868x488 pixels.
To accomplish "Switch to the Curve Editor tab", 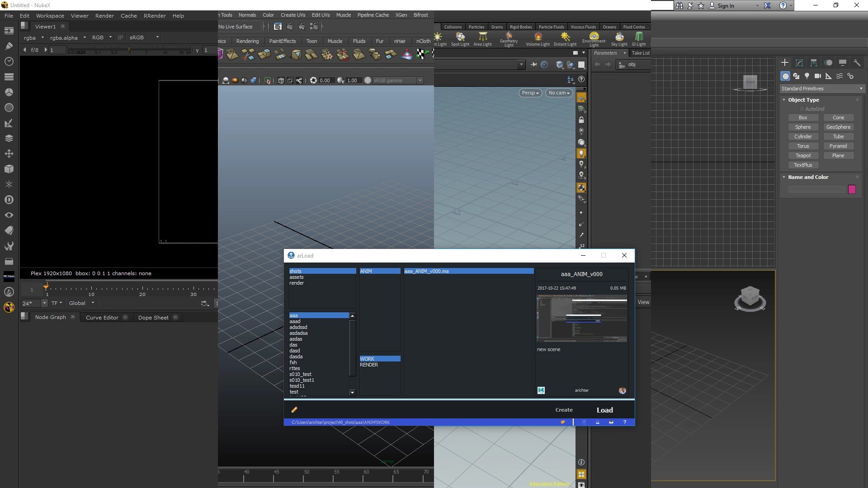I will pos(102,317).
